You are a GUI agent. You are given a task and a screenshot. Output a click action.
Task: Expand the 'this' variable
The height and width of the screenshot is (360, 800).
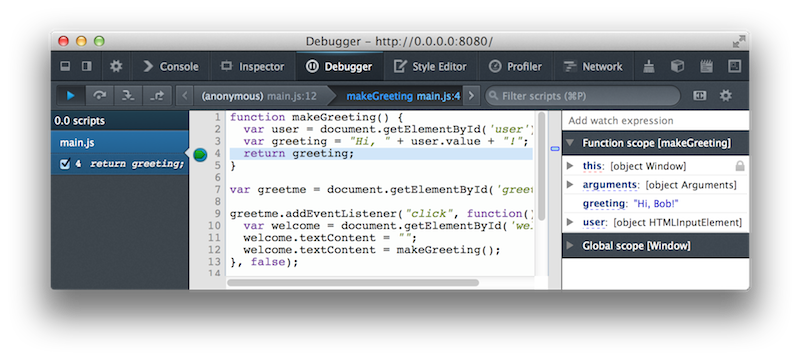[x=571, y=166]
